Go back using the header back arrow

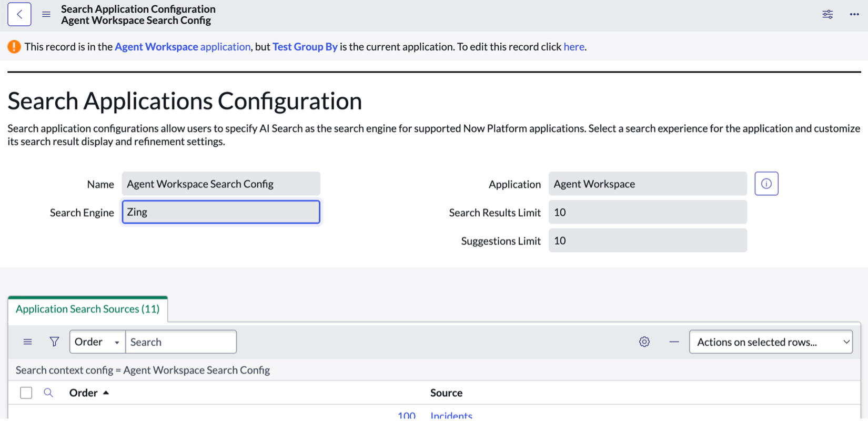[x=19, y=14]
